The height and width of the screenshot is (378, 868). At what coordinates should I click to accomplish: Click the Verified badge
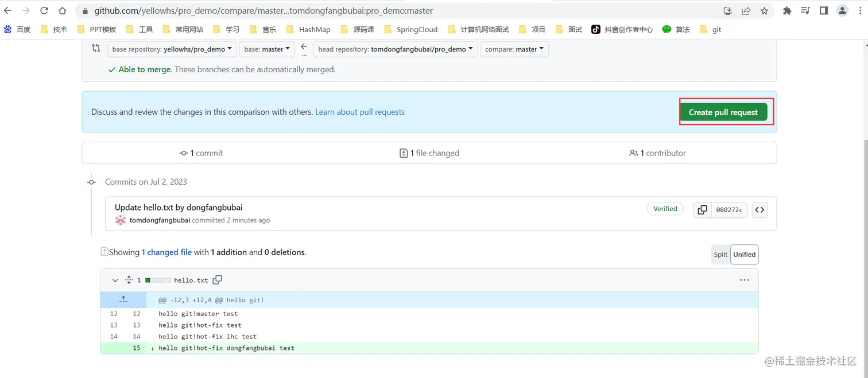[x=665, y=209]
